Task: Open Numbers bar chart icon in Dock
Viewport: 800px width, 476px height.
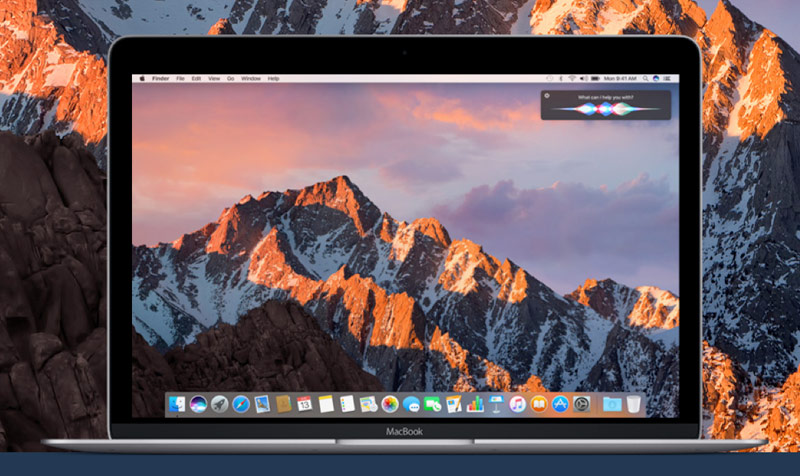Action: point(475,405)
